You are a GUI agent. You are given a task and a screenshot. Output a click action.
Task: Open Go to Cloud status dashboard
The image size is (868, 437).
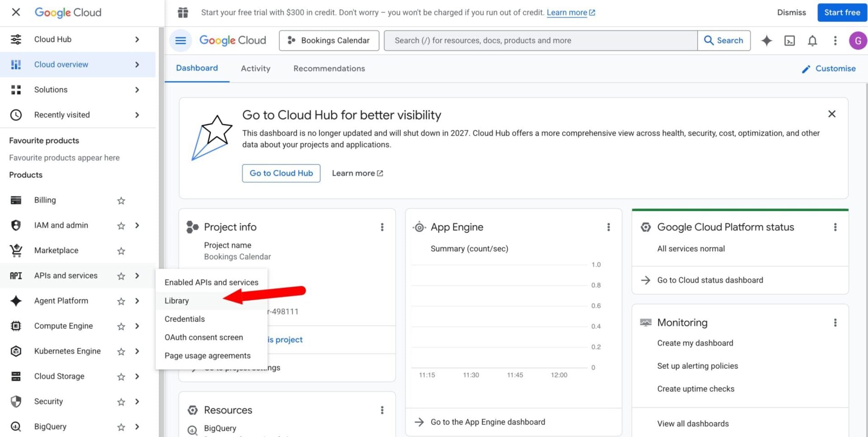click(710, 280)
